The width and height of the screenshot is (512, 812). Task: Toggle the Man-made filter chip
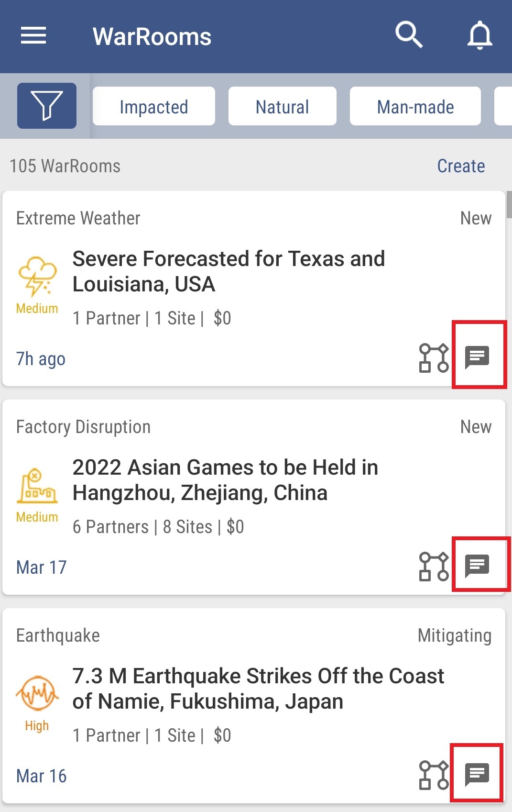click(415, 106)
